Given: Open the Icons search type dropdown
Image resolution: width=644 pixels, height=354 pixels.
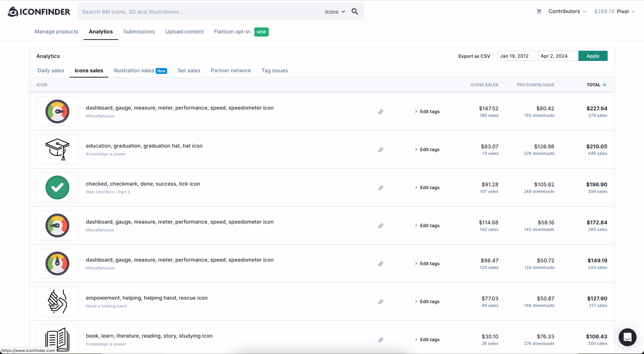Looking at the screenshot, I should (335, 12).
